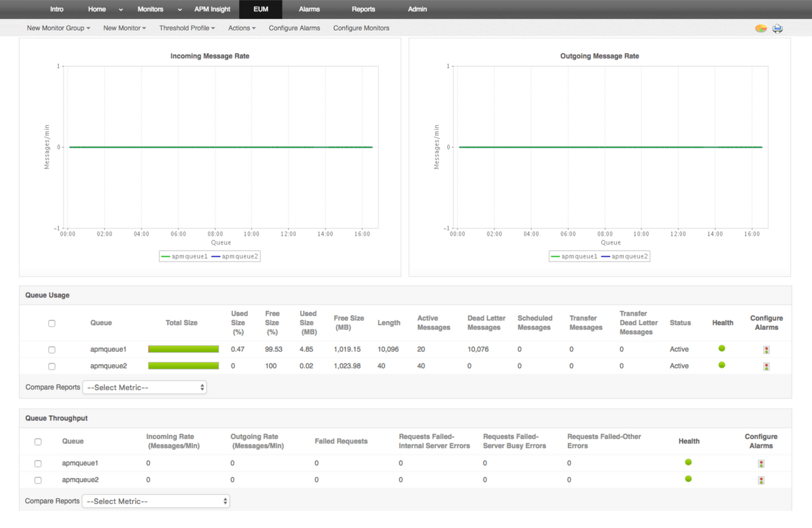The image size is (812, 528).
Task: Expand Threshold Profile dropdown
Action: click(187, 28)
